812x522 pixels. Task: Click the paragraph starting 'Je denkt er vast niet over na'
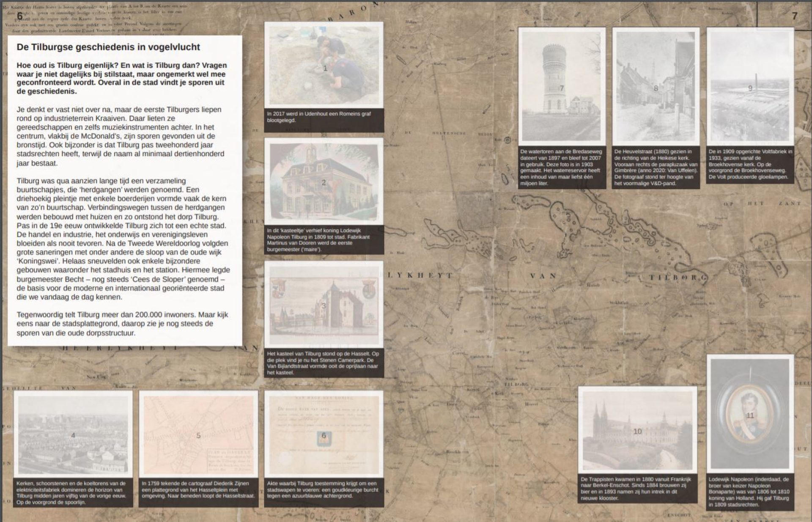click(x=121, y=136)
